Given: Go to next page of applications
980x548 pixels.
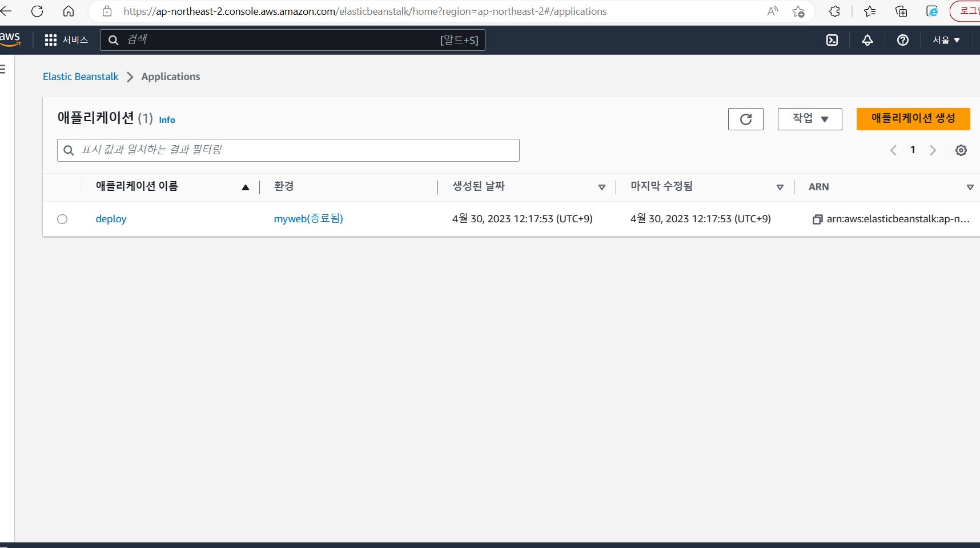Looking at the screenshot, I should 933,150.
